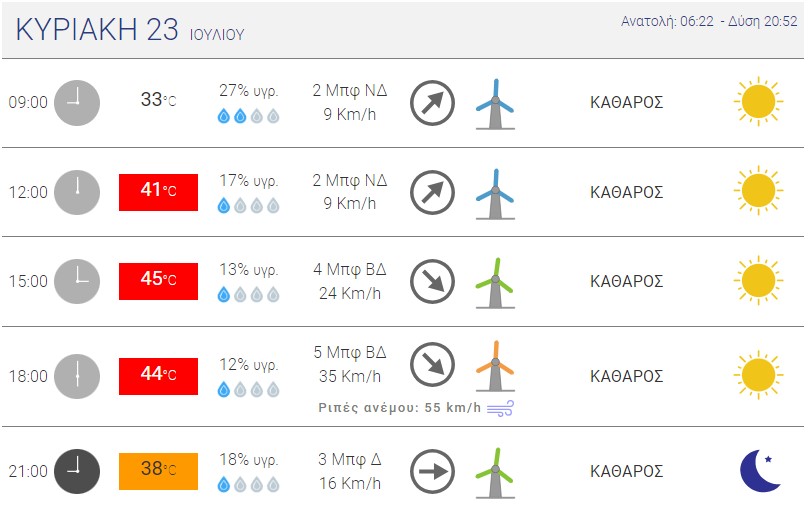Click the northeast wind arrow at 09:00

pyautogui.click(x=432, y=103)
